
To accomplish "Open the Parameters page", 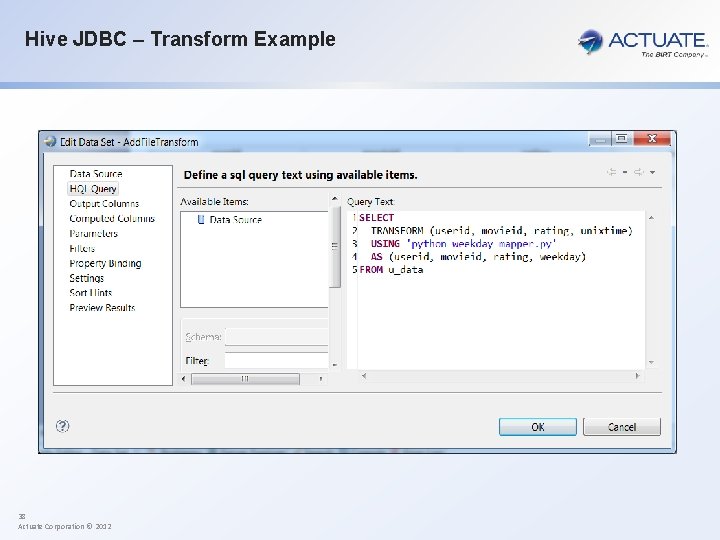I will pos(93,233).
